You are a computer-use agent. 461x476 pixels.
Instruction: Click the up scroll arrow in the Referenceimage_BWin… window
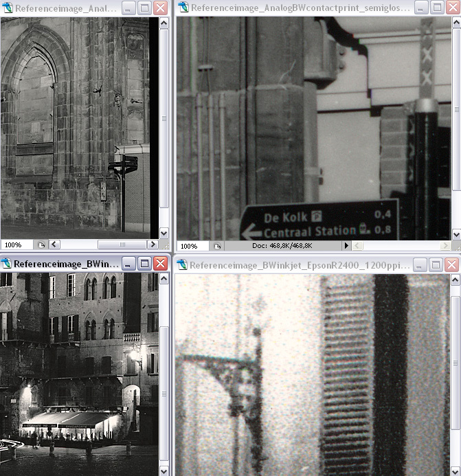point(164,278)
